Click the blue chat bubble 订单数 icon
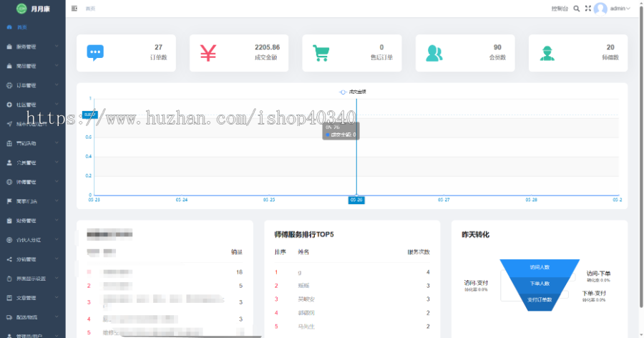Image resolution: width=644 pixels, height=338 pixels. coord(95,53)
